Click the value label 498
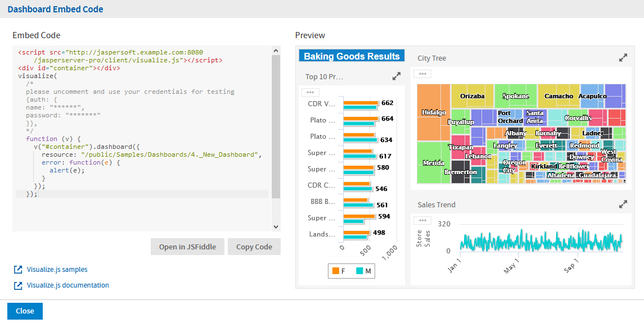Screen dimensions: 644x323 click(379, 233)
